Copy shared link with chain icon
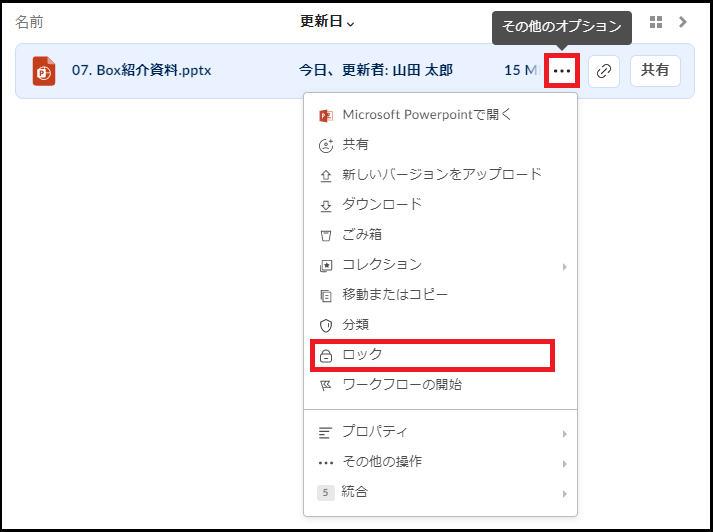 tap(604, 71)
